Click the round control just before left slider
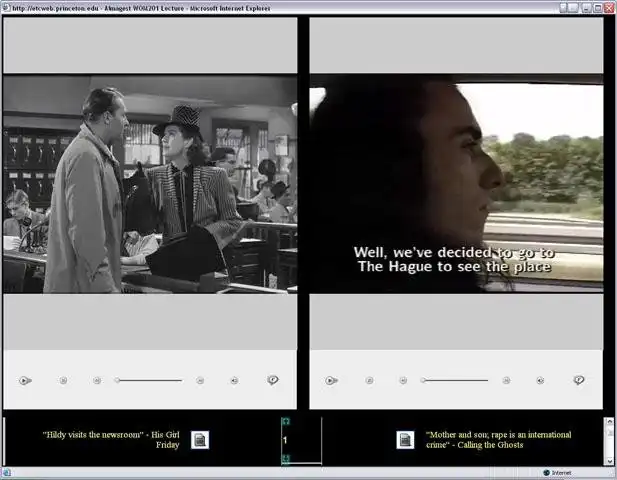The height and width of the screenshot is (480, 617). click(97, 380)
